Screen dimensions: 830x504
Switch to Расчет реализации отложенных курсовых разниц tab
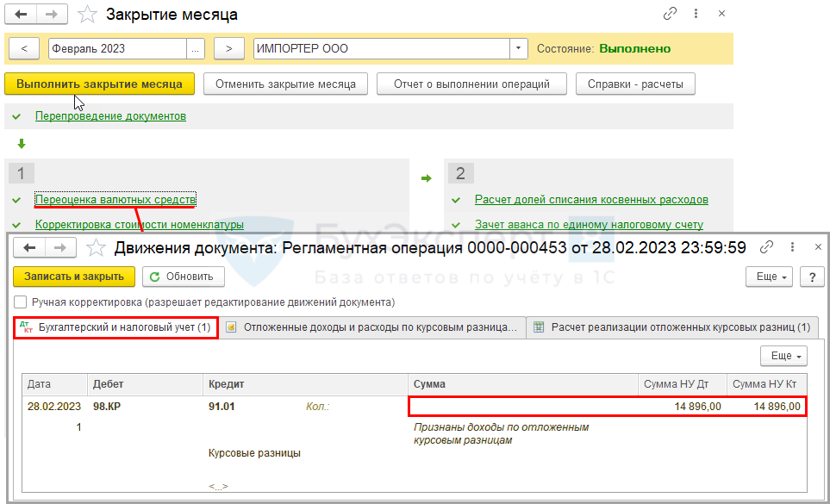point(672,327)
